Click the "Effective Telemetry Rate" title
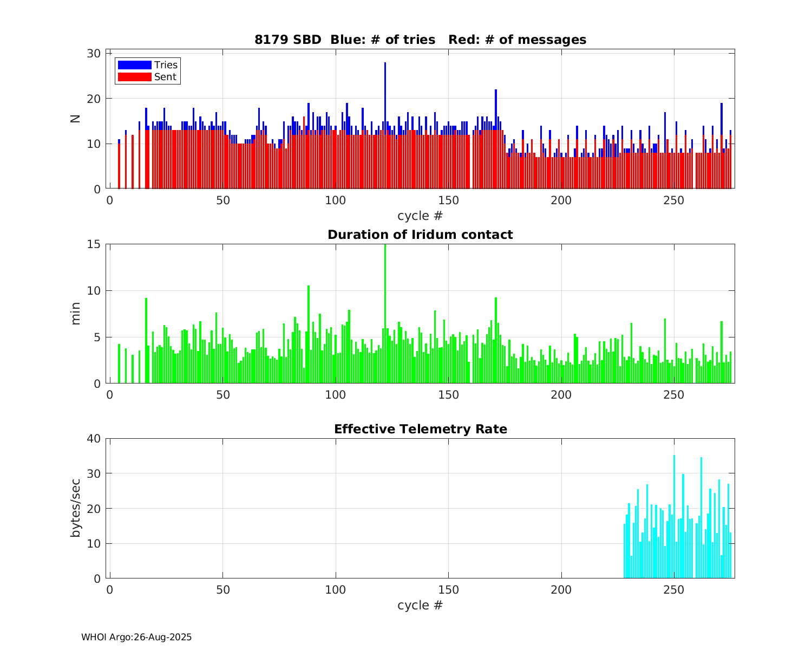 pos(420,429)
